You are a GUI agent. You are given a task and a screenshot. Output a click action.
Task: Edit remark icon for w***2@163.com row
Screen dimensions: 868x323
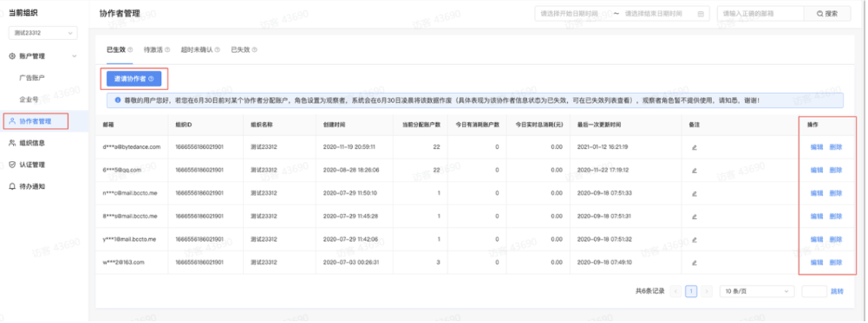(x=695, y=262)
